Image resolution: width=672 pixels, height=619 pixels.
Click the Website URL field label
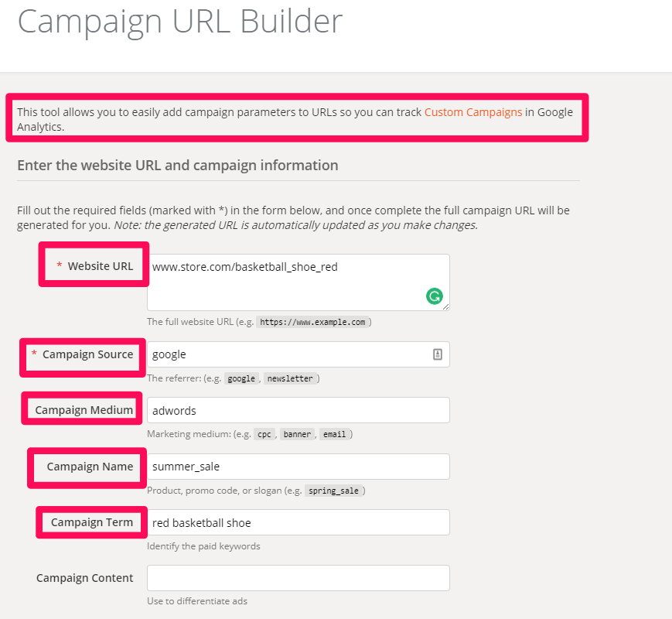(100, 266)
